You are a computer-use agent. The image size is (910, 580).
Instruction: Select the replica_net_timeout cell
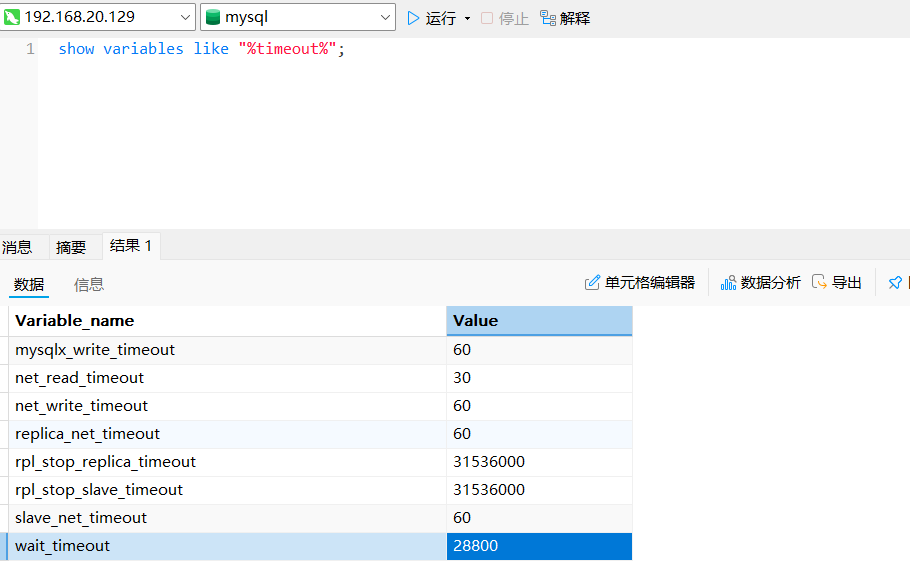227,434
